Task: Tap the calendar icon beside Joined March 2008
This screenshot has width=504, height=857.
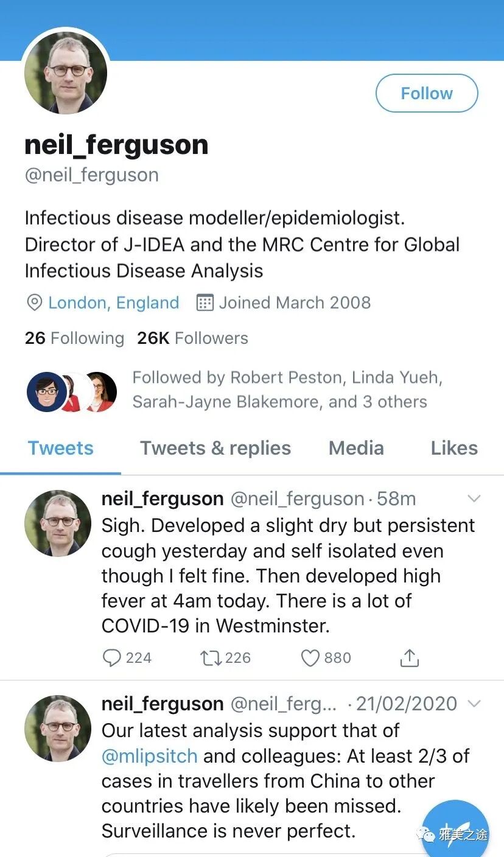Action: pyautogui.click(x=205, y=303)
